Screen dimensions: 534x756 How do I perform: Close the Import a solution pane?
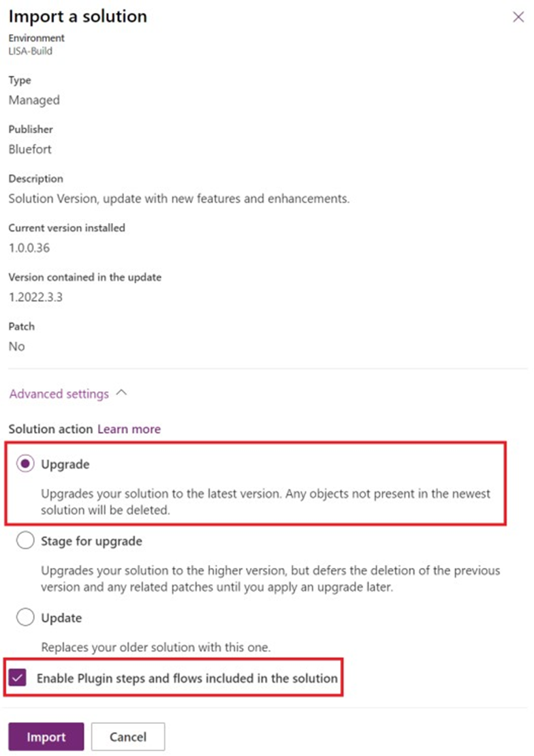pos(518,17)
